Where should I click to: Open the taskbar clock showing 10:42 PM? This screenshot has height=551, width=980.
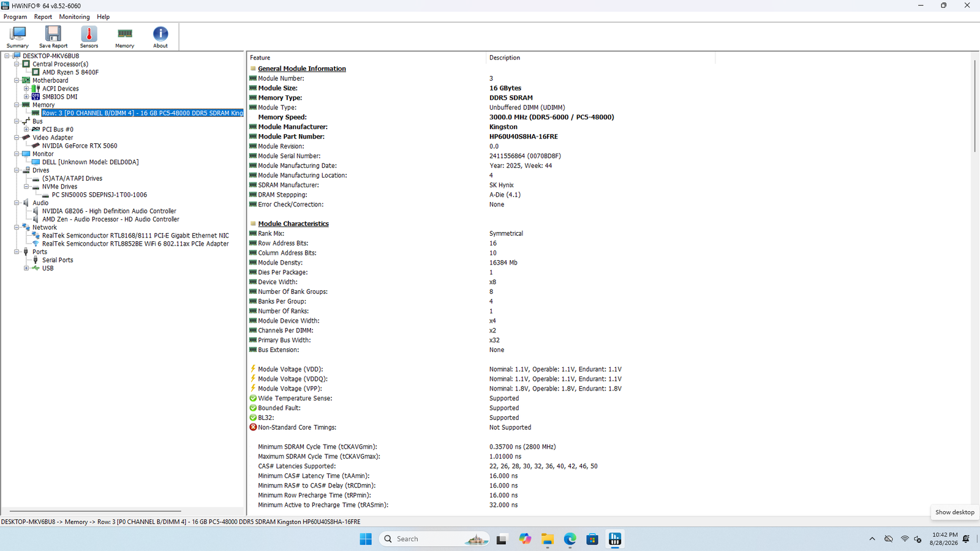943,539
